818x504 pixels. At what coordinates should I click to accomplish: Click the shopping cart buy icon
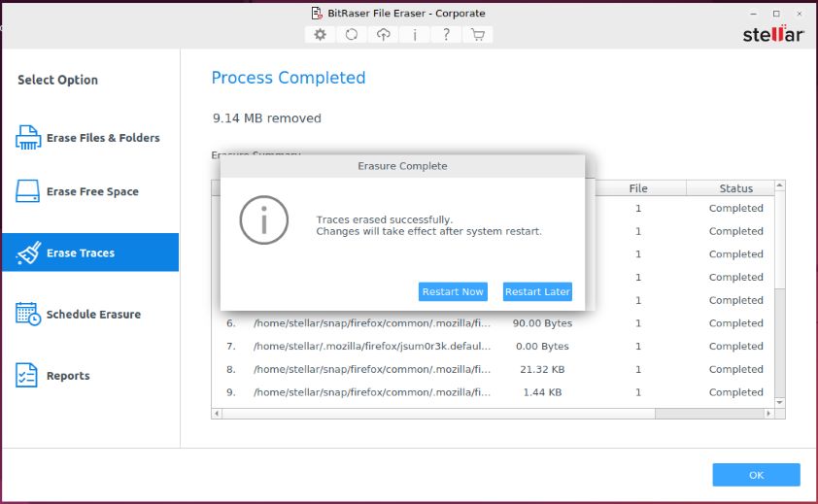[477, 34]
